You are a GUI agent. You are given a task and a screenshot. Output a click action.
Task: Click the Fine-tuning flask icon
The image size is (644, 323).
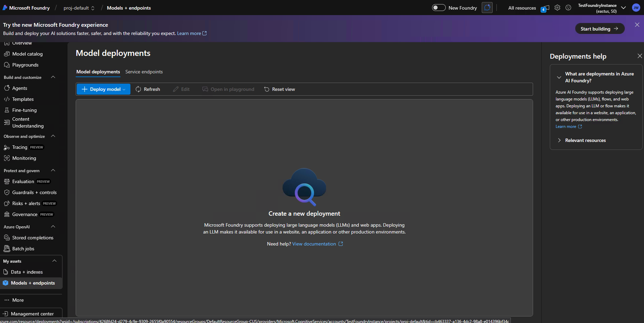coord(7,110)
